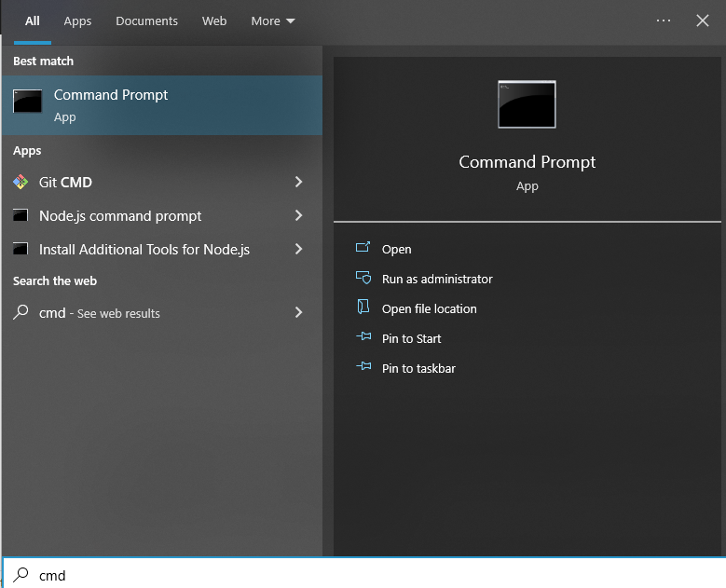The image size is (726, 588).
Task: Click the web search magnifier icon beside cmd
Action: [21, 312]
